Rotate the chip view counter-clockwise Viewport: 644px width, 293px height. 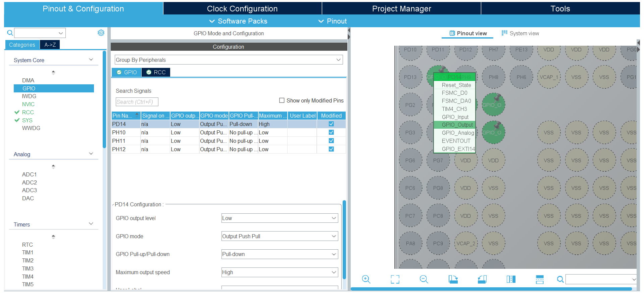pyautogui.click(x=482, y=279)
